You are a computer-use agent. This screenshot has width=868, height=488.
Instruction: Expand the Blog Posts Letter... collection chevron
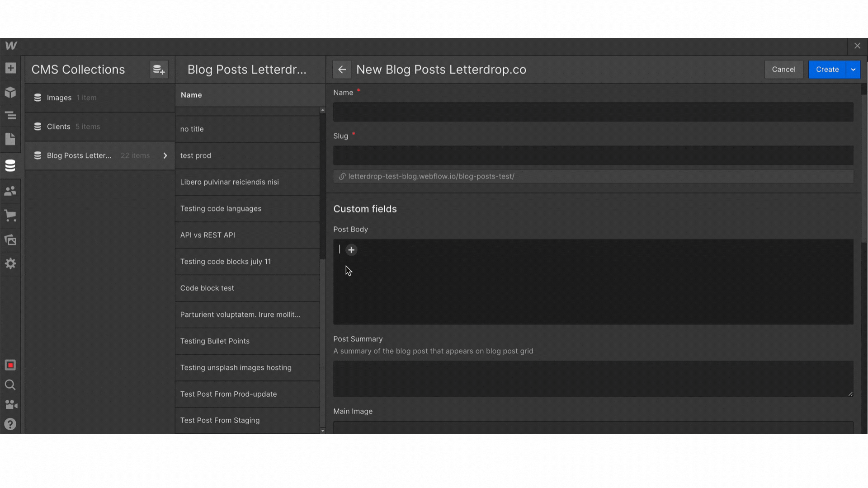click(x=165, y=155)
